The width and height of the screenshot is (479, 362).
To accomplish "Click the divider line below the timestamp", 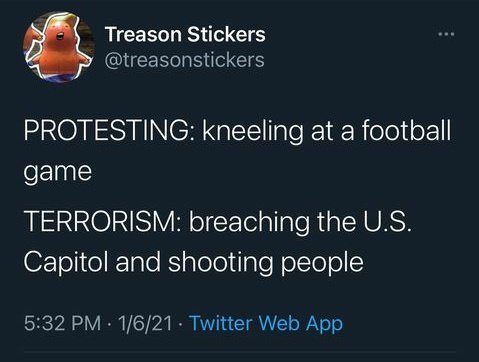I will coord(240,351).
